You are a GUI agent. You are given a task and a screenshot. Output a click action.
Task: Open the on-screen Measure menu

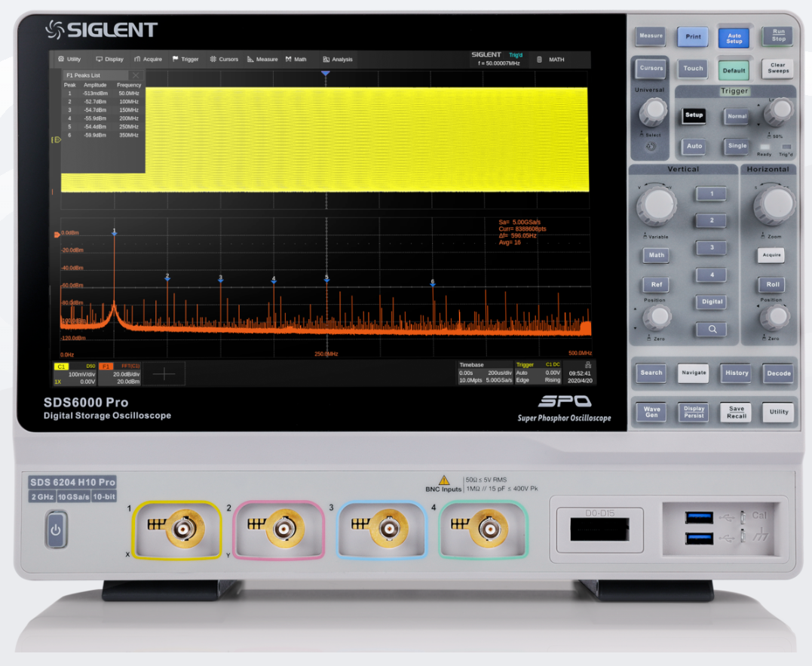[x=262, y=59]
